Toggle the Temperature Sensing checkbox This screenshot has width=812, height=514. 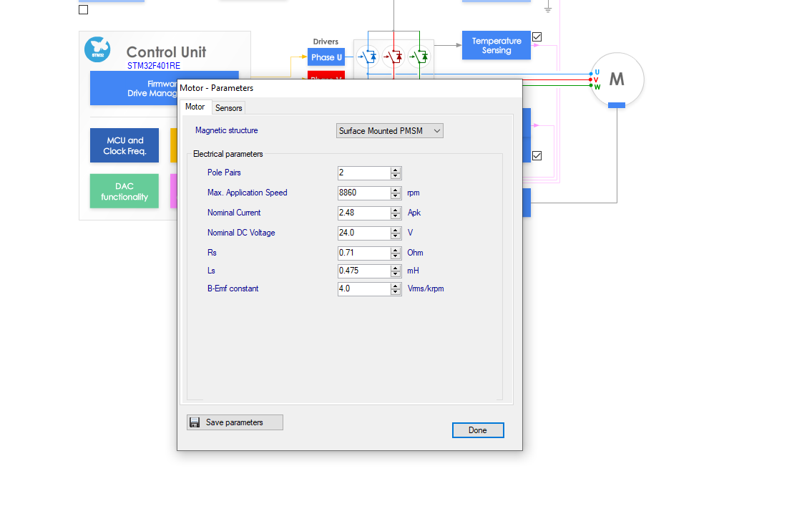[x=537, y=37]
